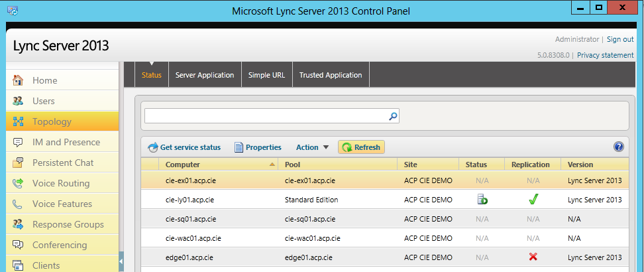The width and height of the screenshot is (644, 272).
Task: Click the Response Groups icon
Action: point(18,225)
